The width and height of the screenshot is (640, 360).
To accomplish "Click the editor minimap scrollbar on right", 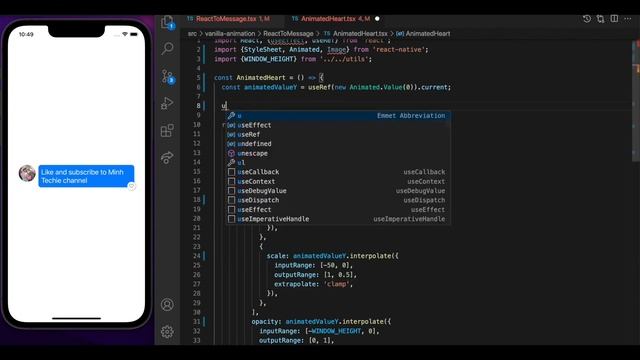I will pos(636,100).
